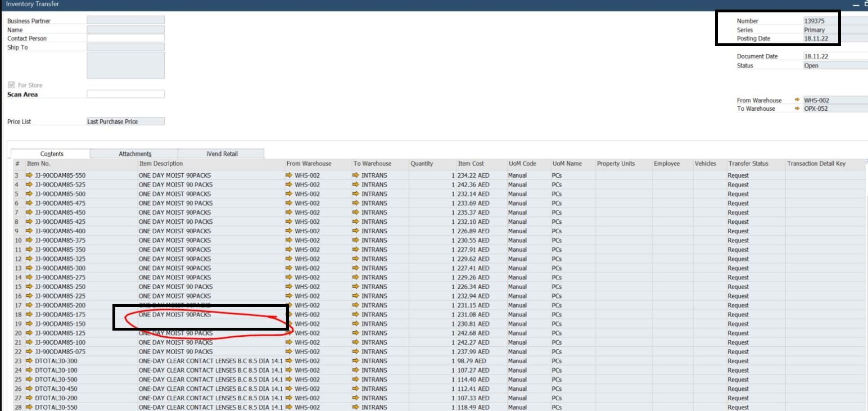
Task: Open INTRANS link arrow in JJ-90ODAM85-325 row
Action: click(x=356, y=259)
